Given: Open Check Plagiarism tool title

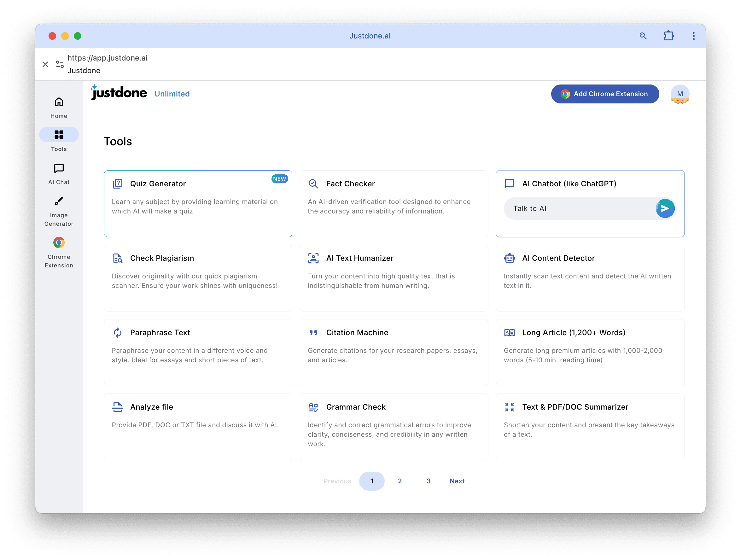Looking at the screenshot, I should click(x=162, y=258).
